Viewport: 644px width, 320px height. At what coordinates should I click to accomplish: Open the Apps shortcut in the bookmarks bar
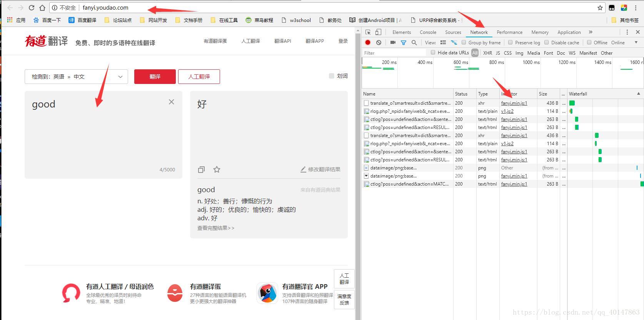pos(16,20)
